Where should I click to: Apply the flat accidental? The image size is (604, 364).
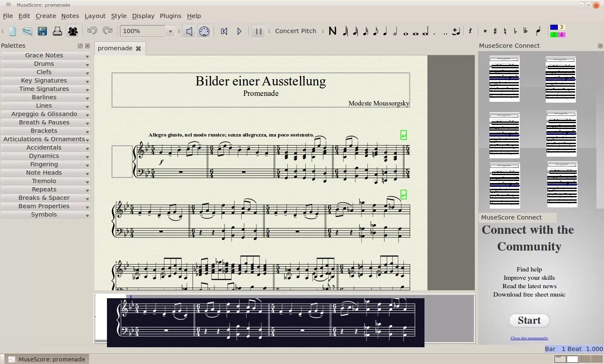pyautogui.click(x=515, y=31)
